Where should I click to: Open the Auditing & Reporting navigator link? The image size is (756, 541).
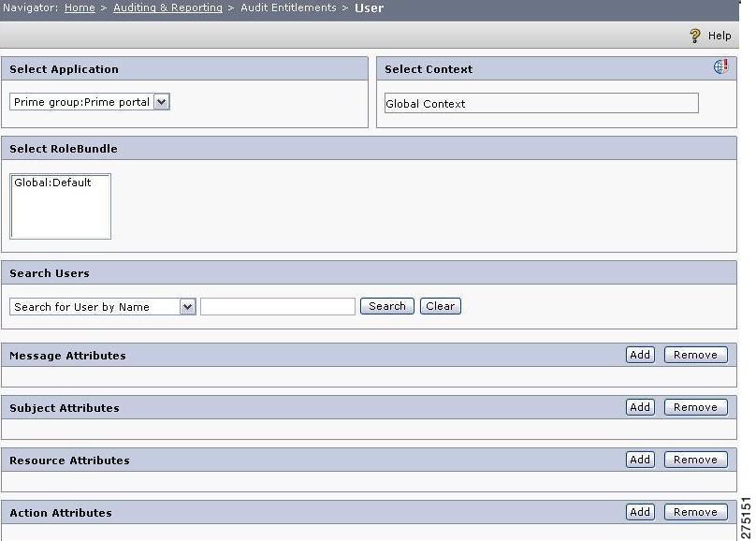167,7
